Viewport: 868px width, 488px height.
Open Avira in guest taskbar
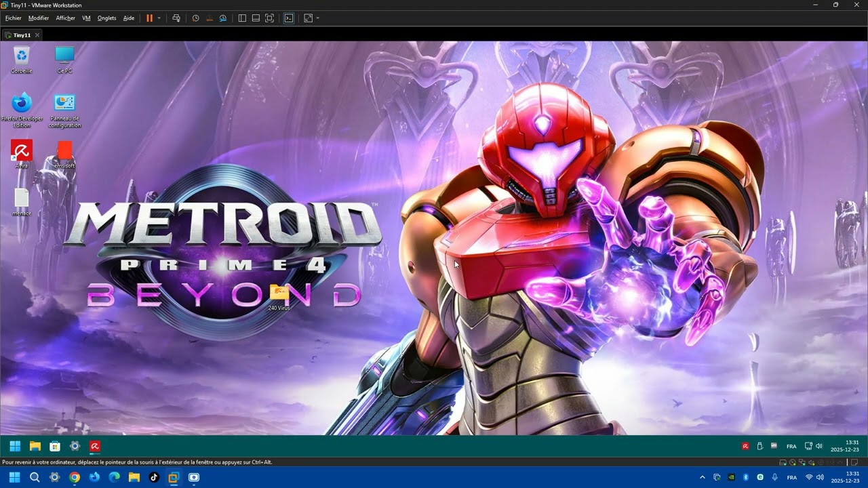(x=95, y=446)
